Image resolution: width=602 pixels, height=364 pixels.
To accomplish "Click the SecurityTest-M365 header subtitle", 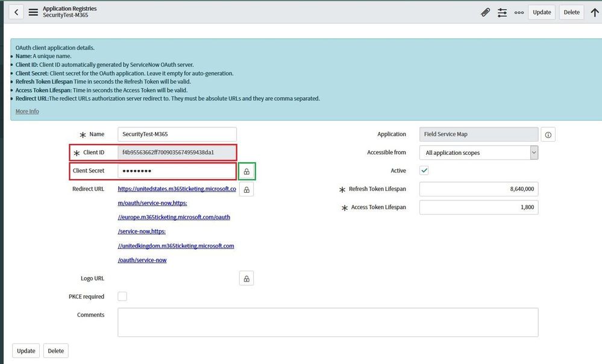I will [65, 15].
